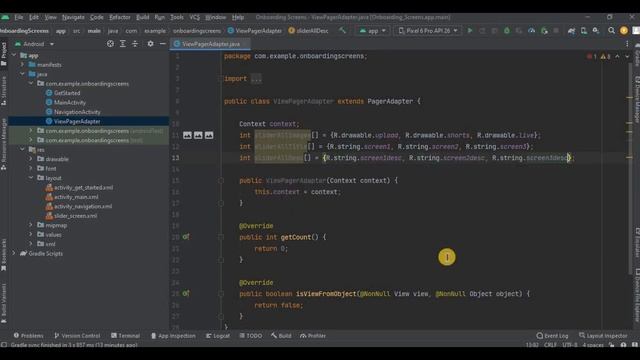Open the Profile app gauge icon
The width and height of the screenshot is (640, 360).
[531, 31]
